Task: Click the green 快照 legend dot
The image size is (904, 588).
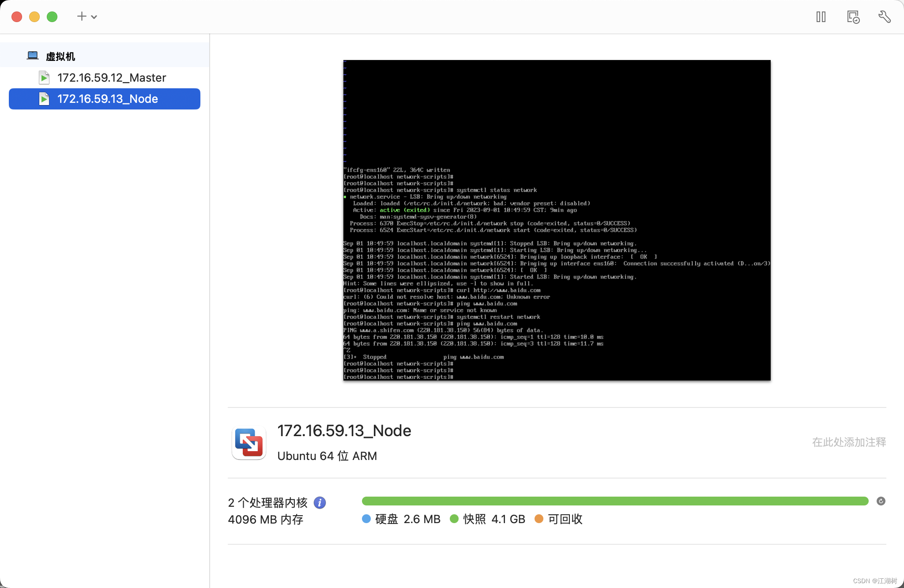Action: pyautogui.click(x=454, y=519)
